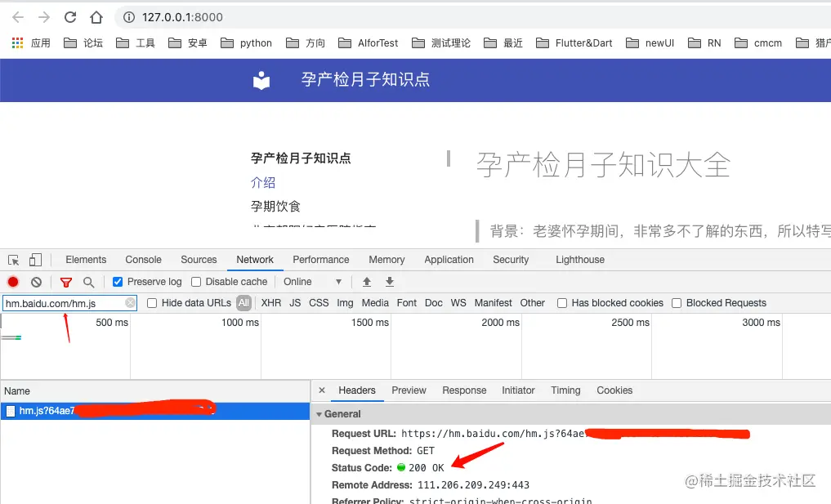This screenshot has height=504, width=831.
Task: Check Has blocked cookies
Action: [562, 303]
